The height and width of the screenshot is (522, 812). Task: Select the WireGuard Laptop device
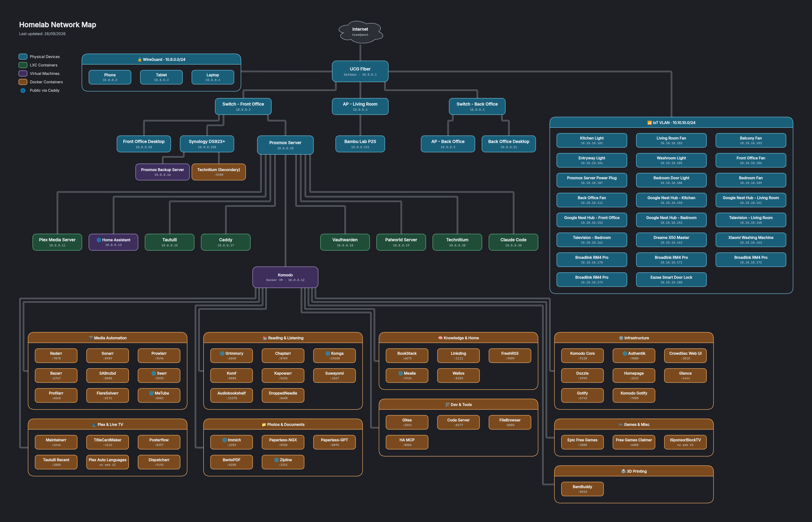coord(213,77)
